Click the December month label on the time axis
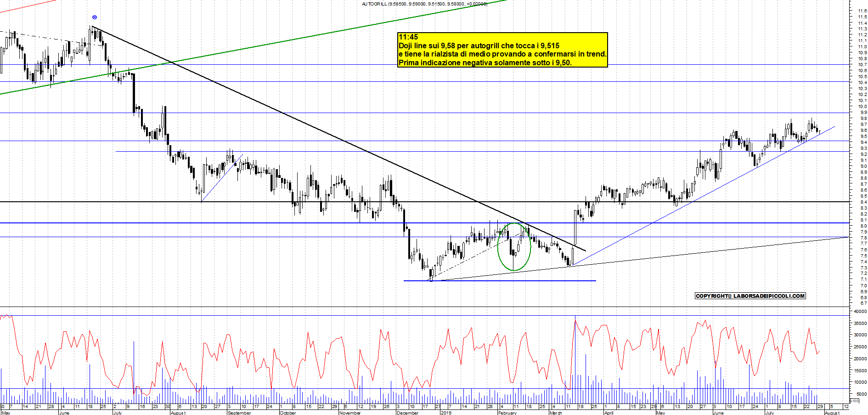Viewport: 868px width, 415px height. coord(408,413)
